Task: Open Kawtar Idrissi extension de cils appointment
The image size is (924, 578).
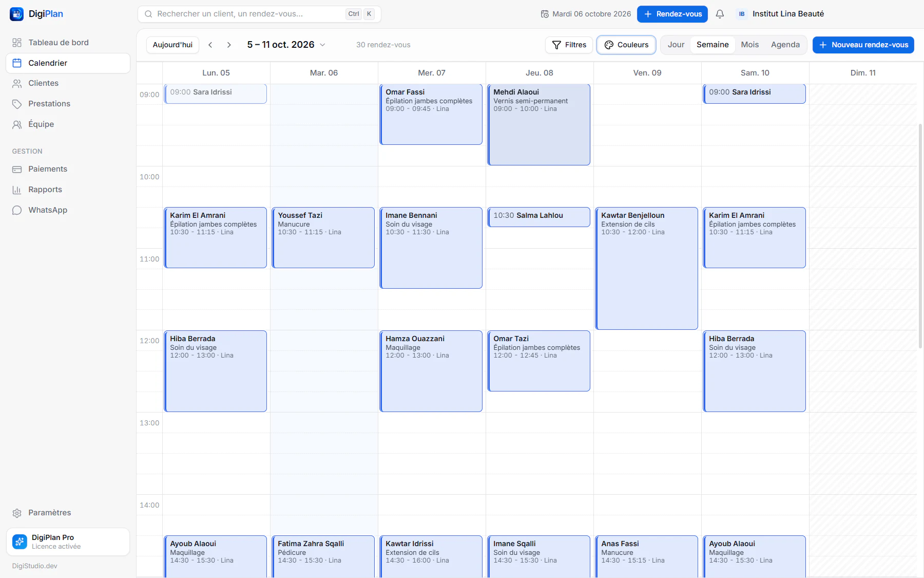Action: click(431, 556)
